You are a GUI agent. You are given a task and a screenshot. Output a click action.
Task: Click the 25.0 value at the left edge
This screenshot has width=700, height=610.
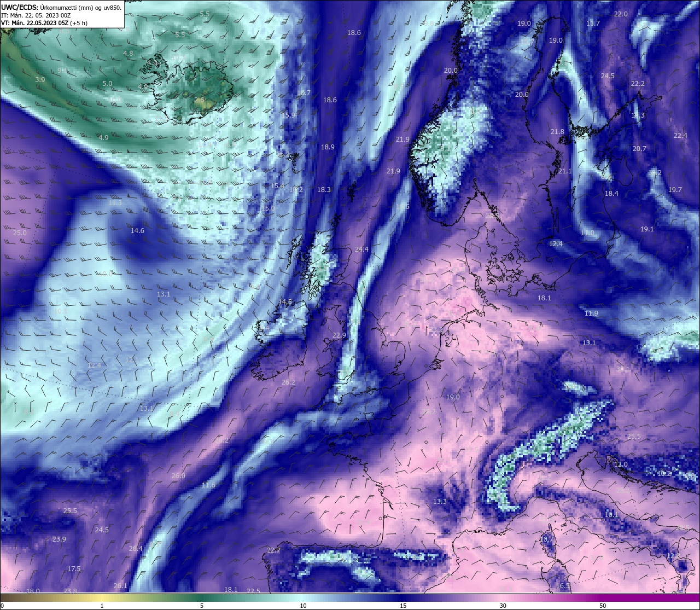(x=20, y=233)
